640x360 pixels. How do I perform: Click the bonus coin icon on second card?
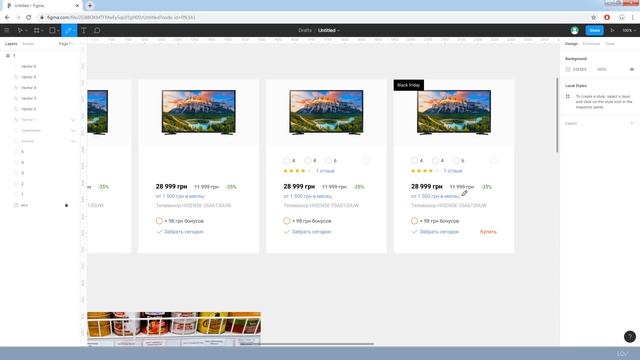click(159, 221)
